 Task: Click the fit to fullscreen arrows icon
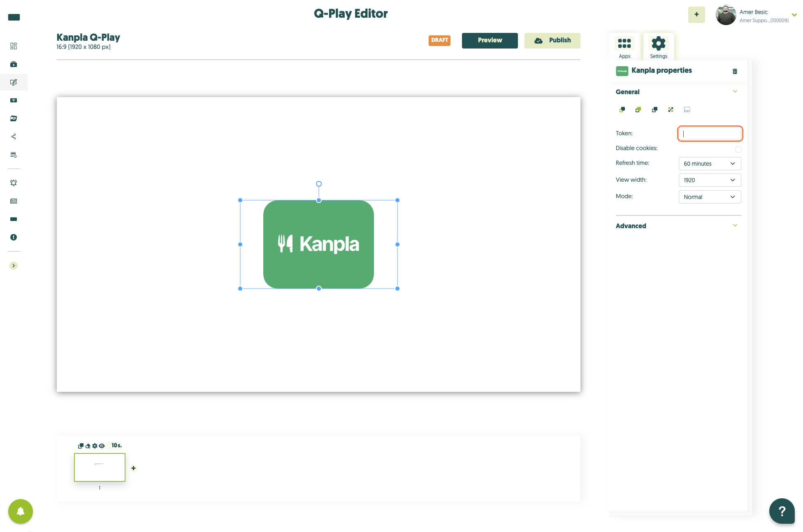point(671,110)
